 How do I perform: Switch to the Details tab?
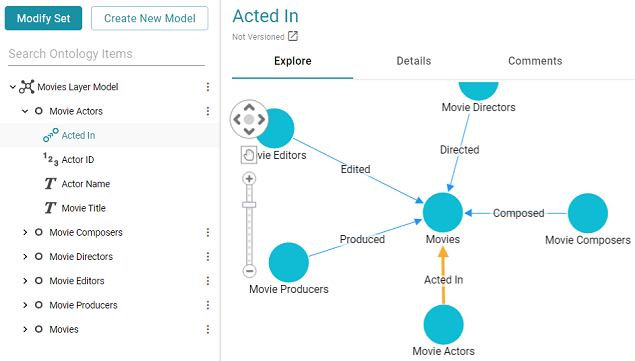point(413,61)
